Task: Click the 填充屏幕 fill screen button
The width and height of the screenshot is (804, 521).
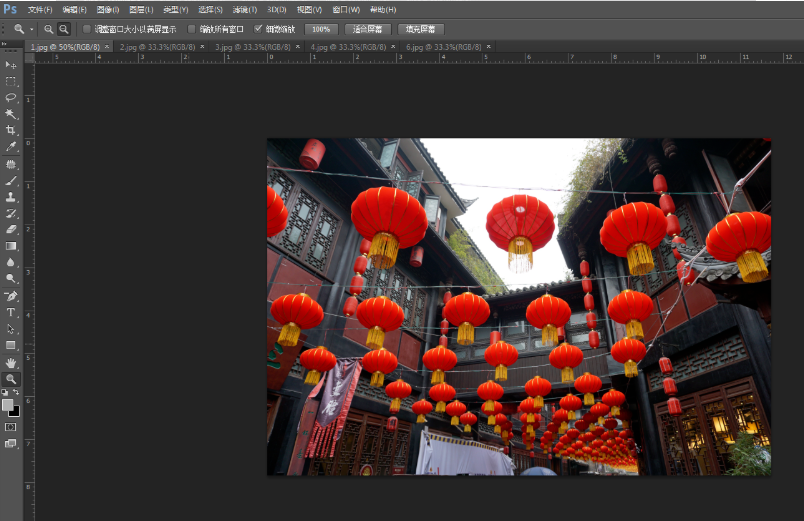Action: [420, 29]
